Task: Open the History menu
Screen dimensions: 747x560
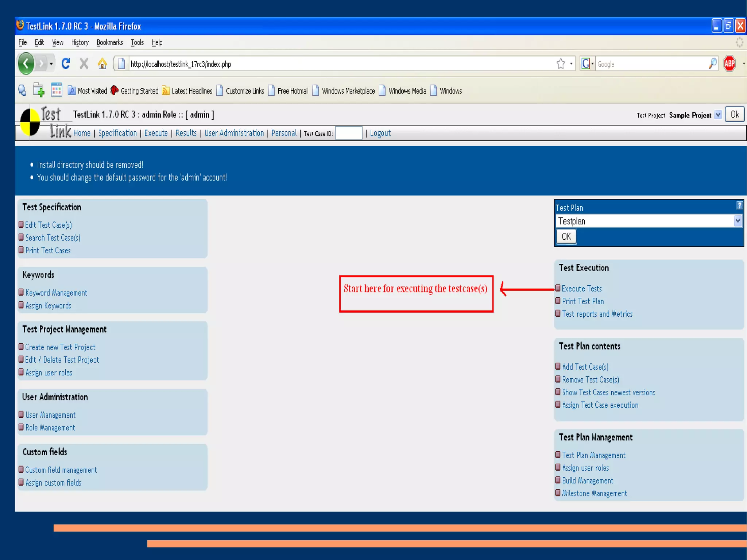Action: 80,42
